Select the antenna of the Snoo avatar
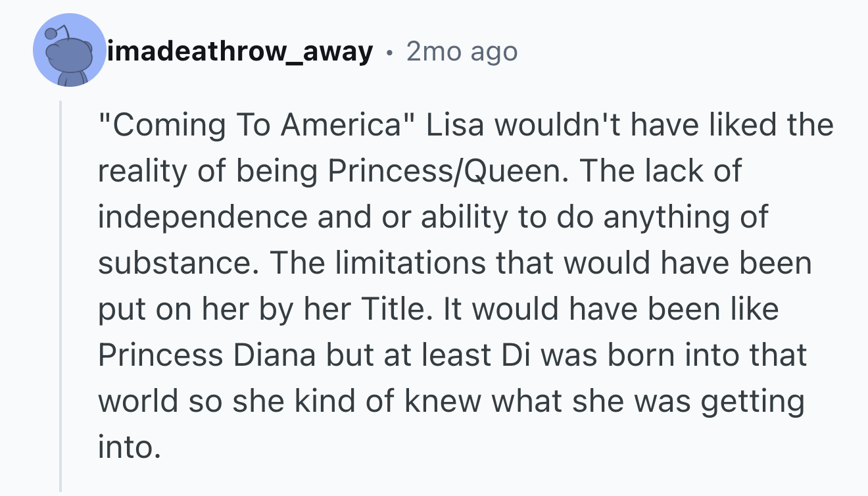This screenshot has height=496, width=868. [57, 32]
